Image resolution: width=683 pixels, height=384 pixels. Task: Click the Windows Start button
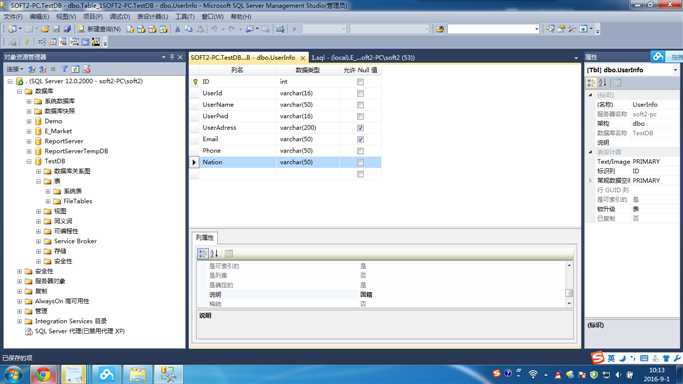13,374
